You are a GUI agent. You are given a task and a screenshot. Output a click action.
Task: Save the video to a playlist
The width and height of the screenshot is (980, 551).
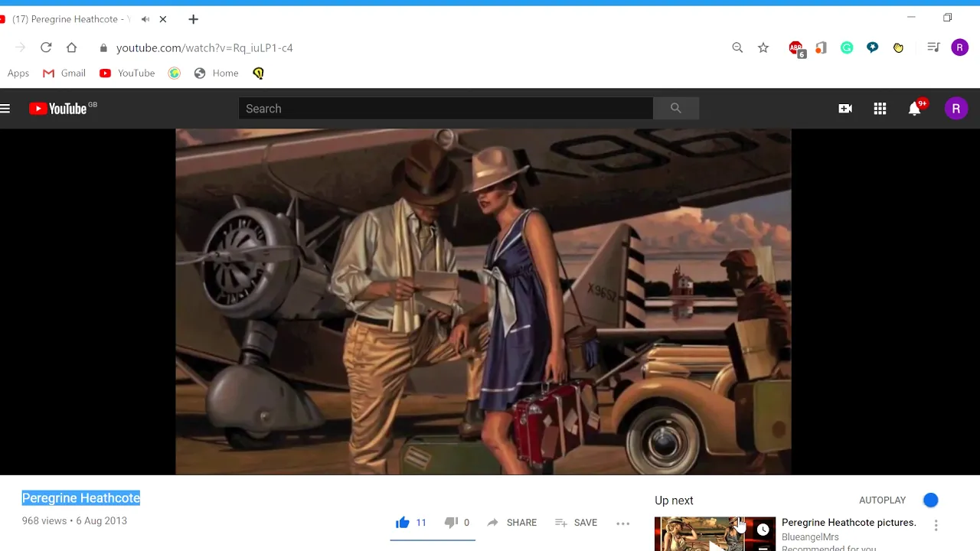(576, 523)
